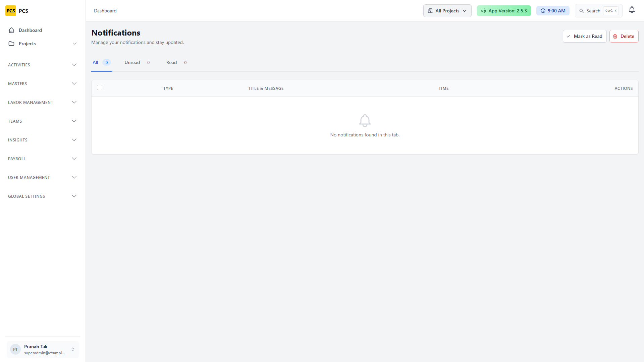The image size is (644, 362).
Task: Click the TIME column header
Action: click(443, 88)
